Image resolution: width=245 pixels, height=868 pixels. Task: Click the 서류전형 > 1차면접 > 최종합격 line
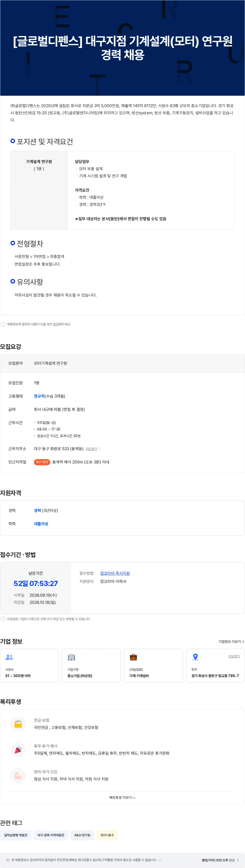point(39,256)
